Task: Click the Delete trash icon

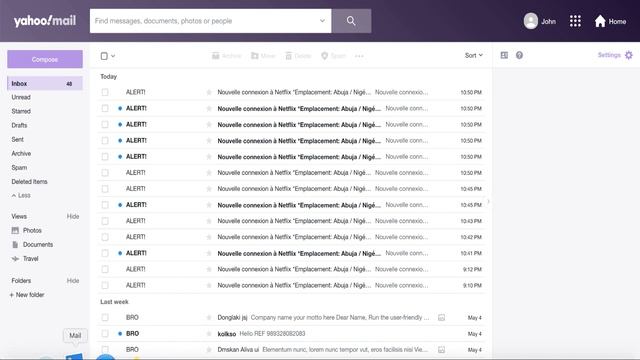Action: [x=289, y=56]
